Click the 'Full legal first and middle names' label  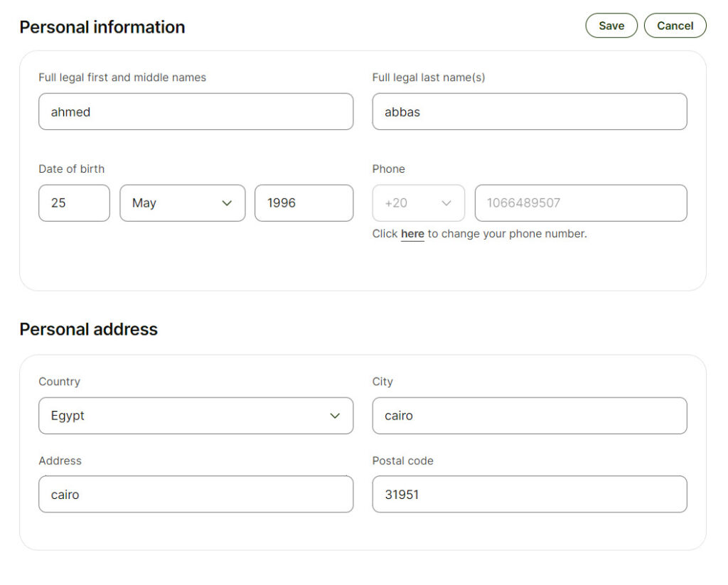(x=122, y=77)
